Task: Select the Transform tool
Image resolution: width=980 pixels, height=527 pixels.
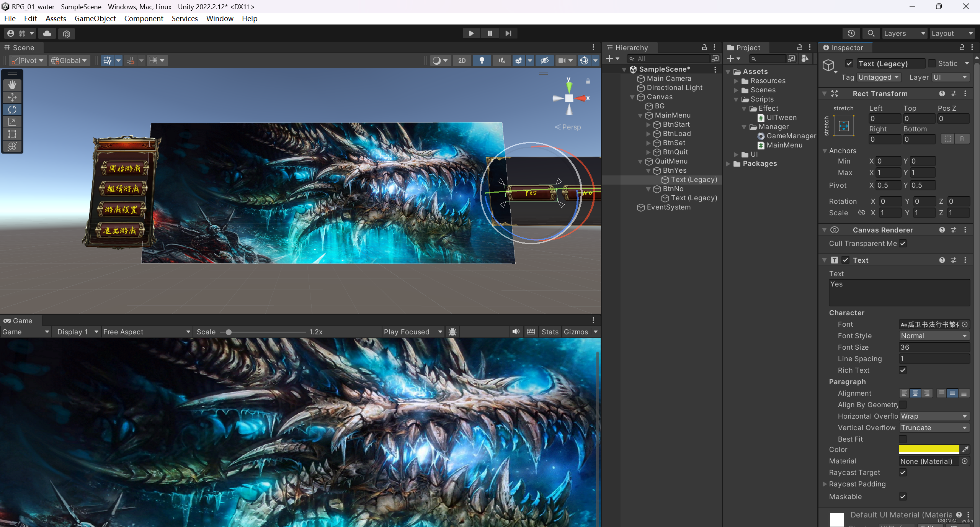Action: [12, 146]
